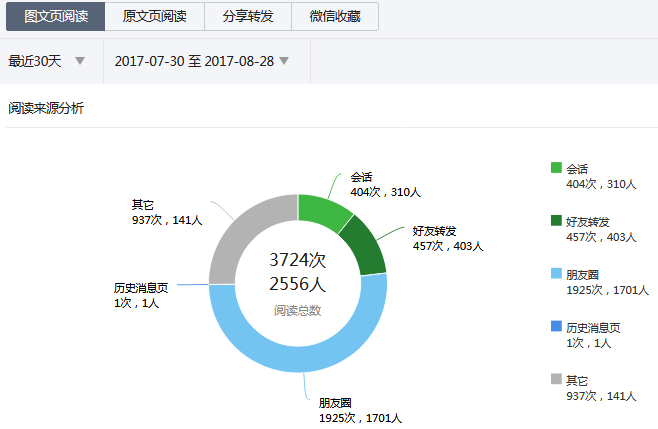
Task: Toggle the 朋友圈 legend label
Action: (582, 275)
